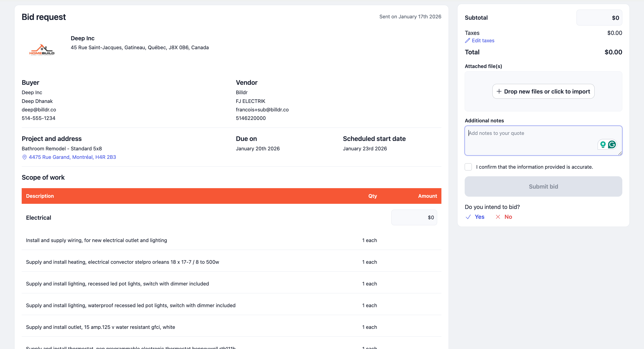Check the information accuracy confirmation box
This screenshot has width=644, height=349.
[468, 167]
